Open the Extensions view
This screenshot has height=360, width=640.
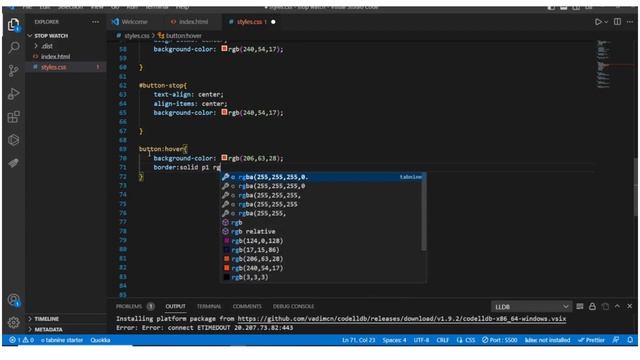13,117
